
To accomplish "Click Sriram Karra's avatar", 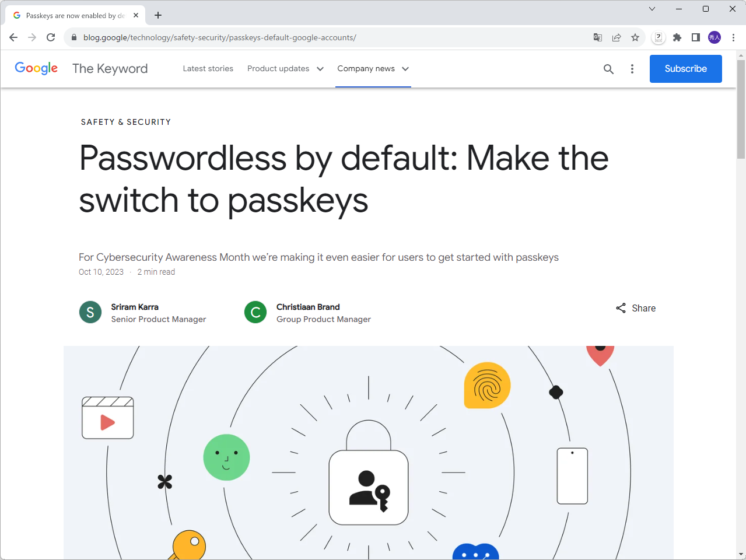I will [x=90, y=312].
